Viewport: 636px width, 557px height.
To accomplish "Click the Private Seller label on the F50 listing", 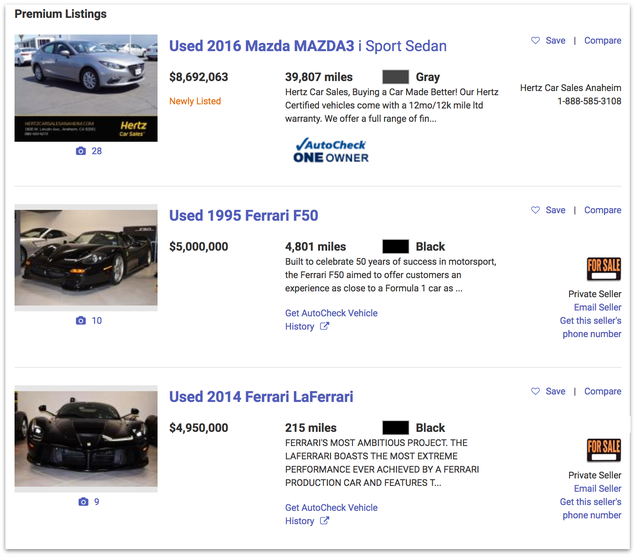I will [x=595, y=294].
